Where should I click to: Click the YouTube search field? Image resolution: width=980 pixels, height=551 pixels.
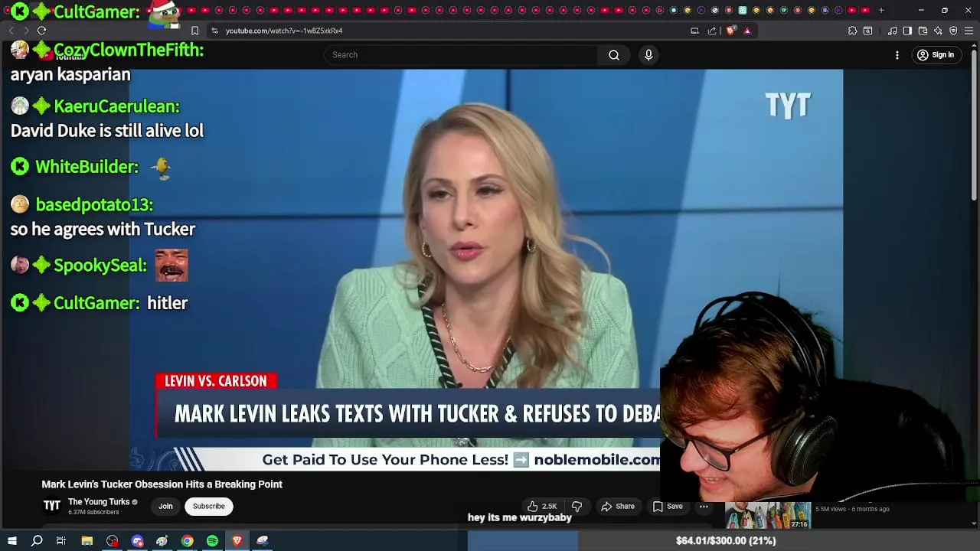[x=461, y=55]
